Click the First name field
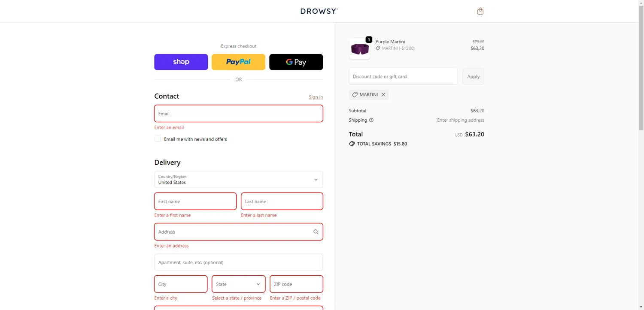The height and width of the screenshot is (310, 644). click(x=195, y=202)
